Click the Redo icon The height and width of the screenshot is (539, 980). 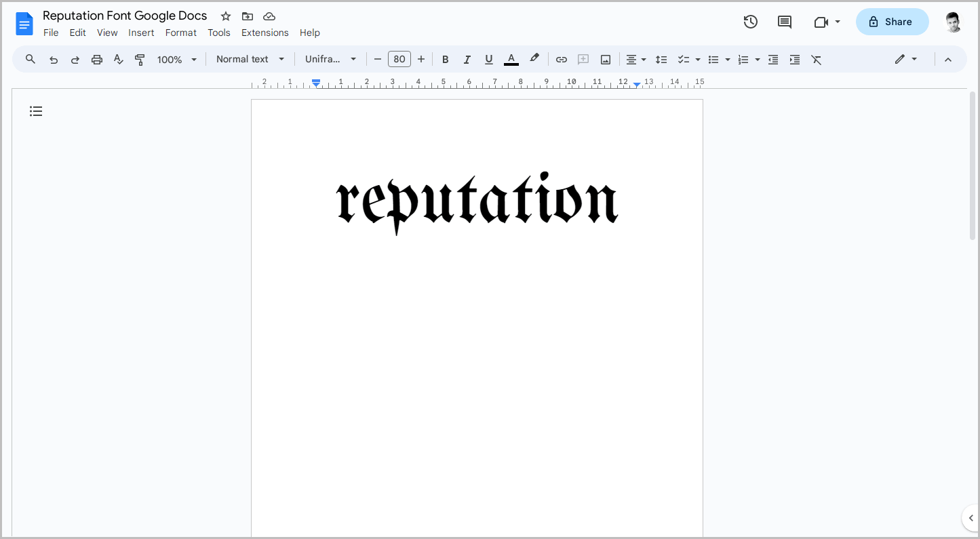pos(75,59)
